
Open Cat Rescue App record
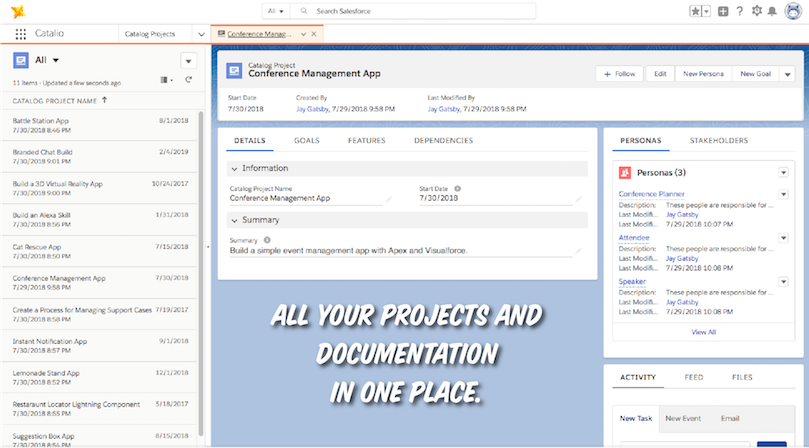point(37,247)
